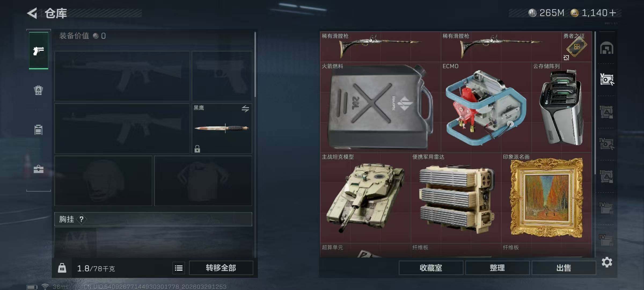644x290 pixels.
Task: Toggle the list view icon beside 转移全部
Action: coord(179,268)
